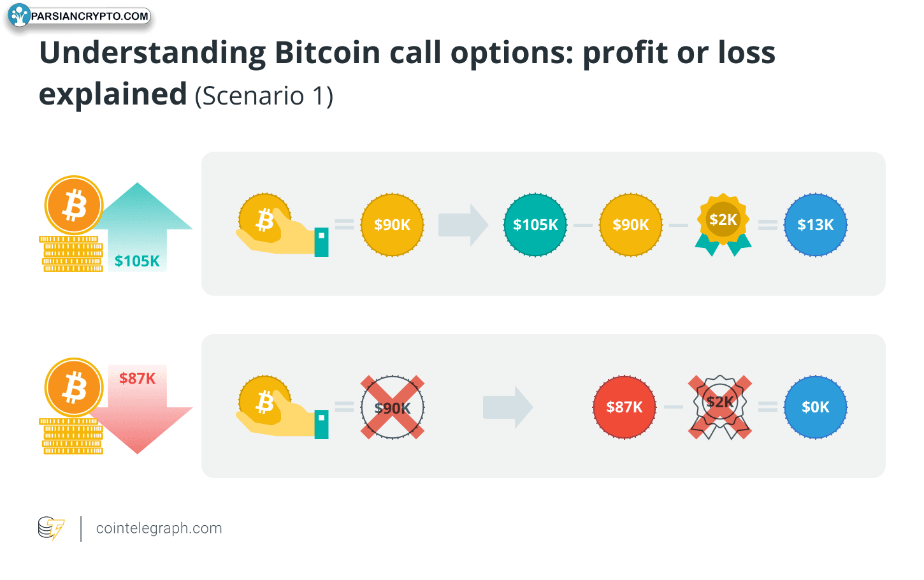Viewport: 924px width, 580px height.
Task: Click the teal $105K circle
Action: (535, 225)
